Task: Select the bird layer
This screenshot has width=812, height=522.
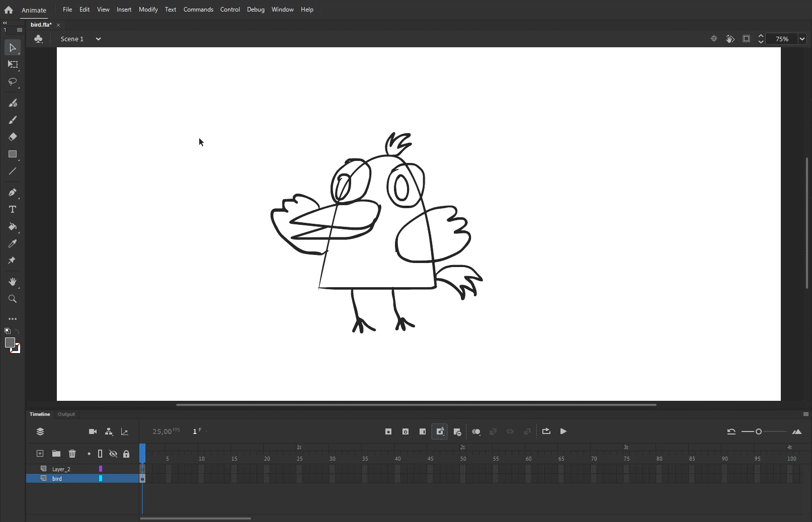Action: coord(83,479)
